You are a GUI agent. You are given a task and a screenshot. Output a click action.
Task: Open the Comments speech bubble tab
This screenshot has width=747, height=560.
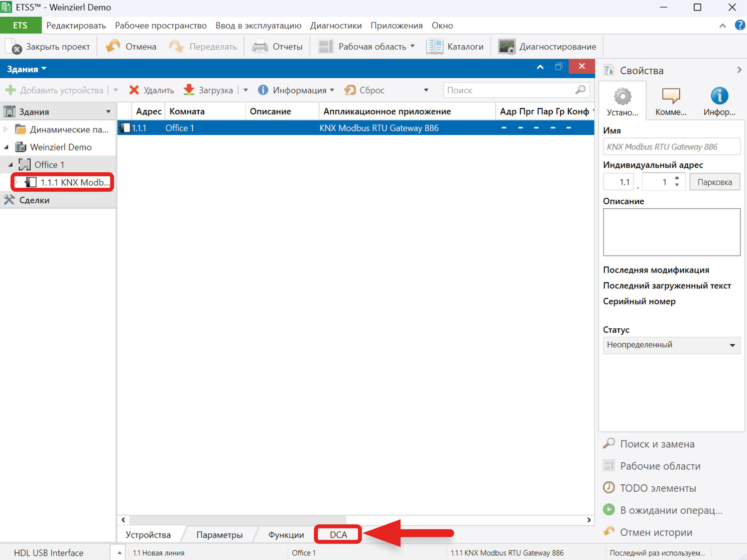click(670, 101)
